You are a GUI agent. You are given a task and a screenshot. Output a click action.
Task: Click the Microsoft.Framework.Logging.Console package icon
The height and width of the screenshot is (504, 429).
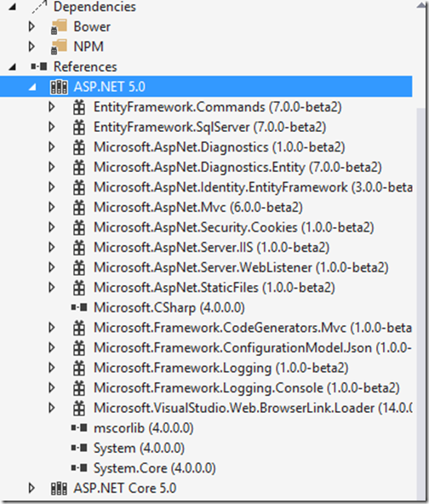[79, 387]
